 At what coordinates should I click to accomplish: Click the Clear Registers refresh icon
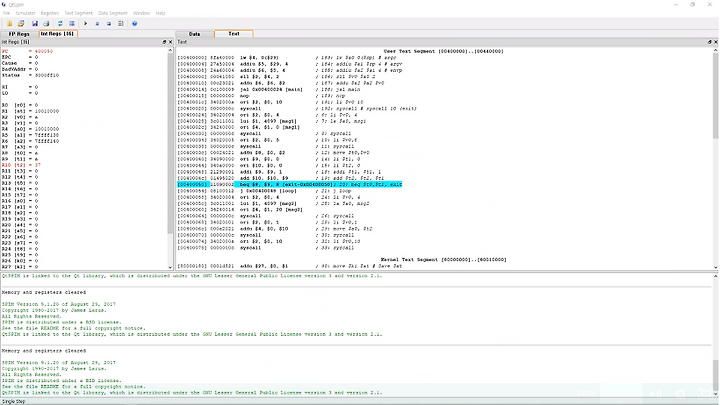pos(60,23)
